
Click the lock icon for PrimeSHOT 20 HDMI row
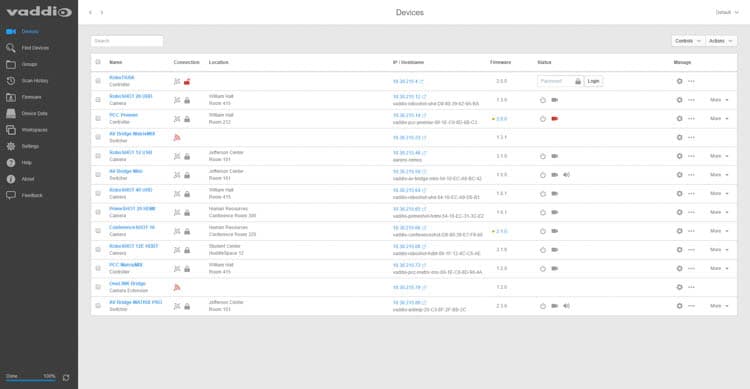pos(187,212)
